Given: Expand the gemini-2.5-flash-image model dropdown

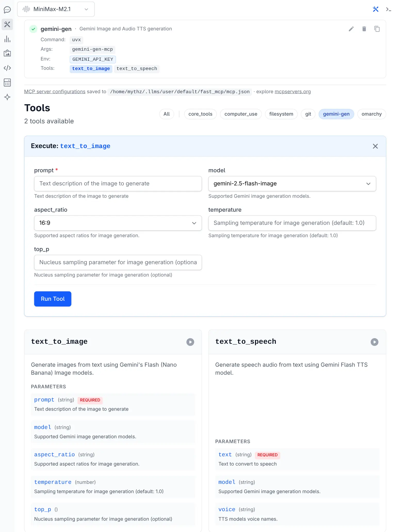Looking at the screenshot, I should click(x=292, y=184).
